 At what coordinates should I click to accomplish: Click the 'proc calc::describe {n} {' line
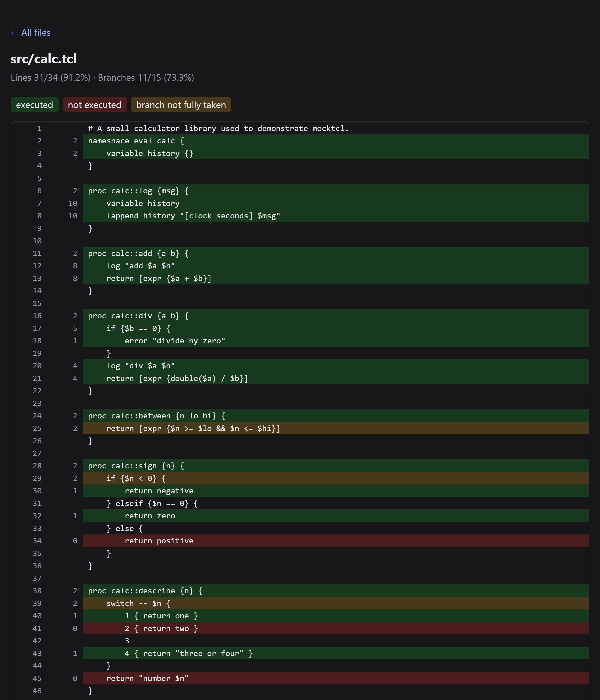[x=336, y=591]
